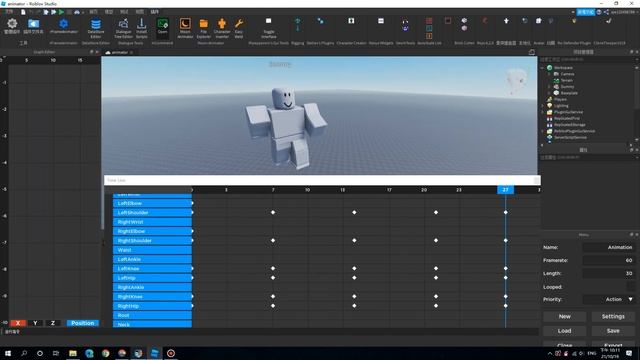Click the green Play test button

(x=61, y=12)
